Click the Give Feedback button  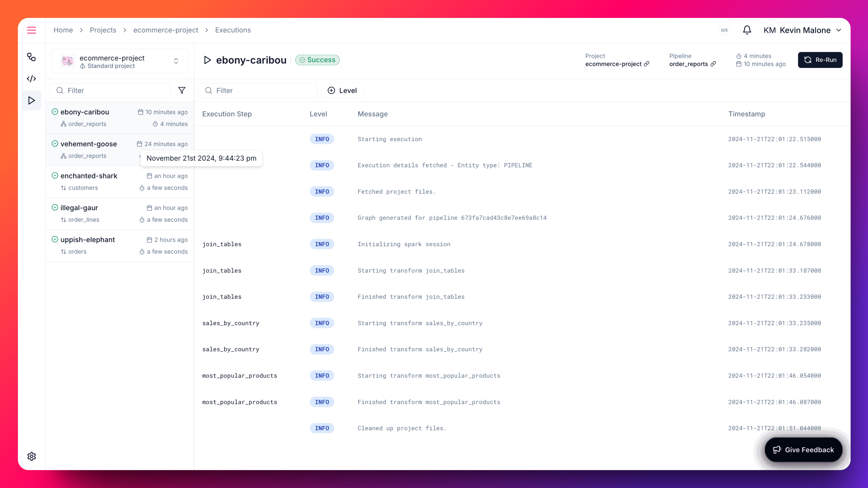tap(804, 450)
